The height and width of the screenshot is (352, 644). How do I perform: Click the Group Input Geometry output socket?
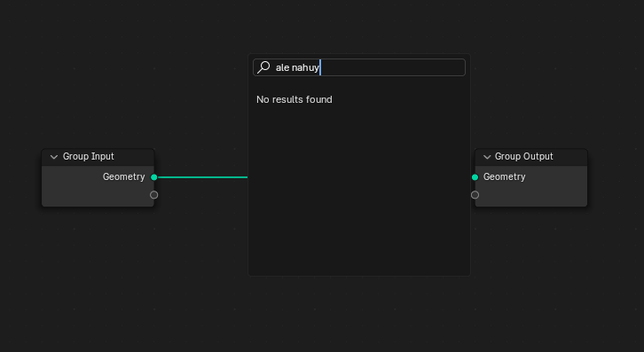pyautogui.click(x=154, y=177)
